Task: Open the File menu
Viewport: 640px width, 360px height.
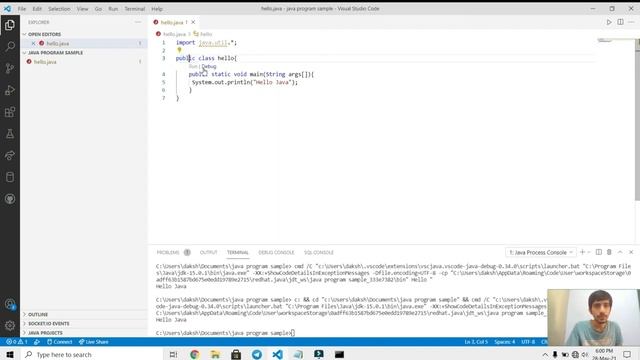Action: point(22,9)
